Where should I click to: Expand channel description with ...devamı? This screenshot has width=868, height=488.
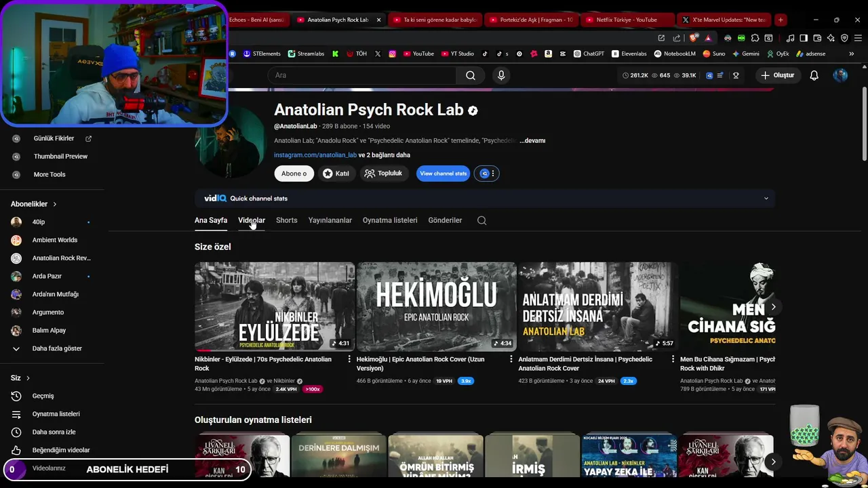[x=532, y=140]
